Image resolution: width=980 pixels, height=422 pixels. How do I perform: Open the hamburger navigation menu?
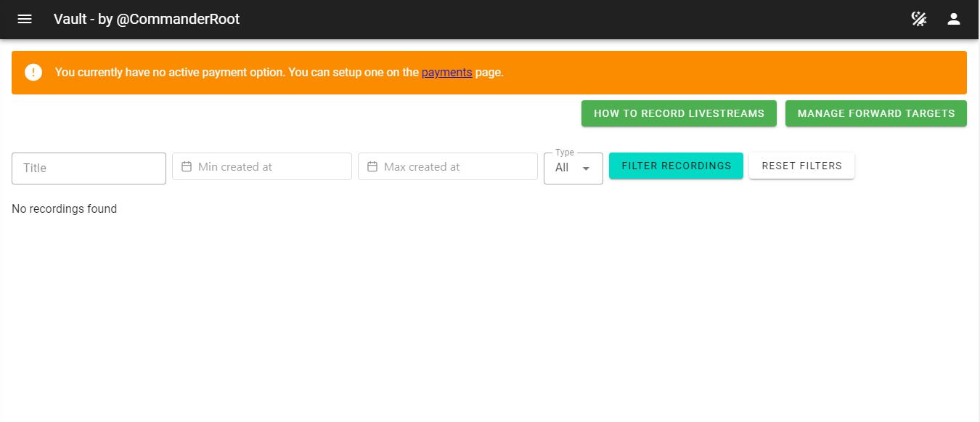click(25, 19)
